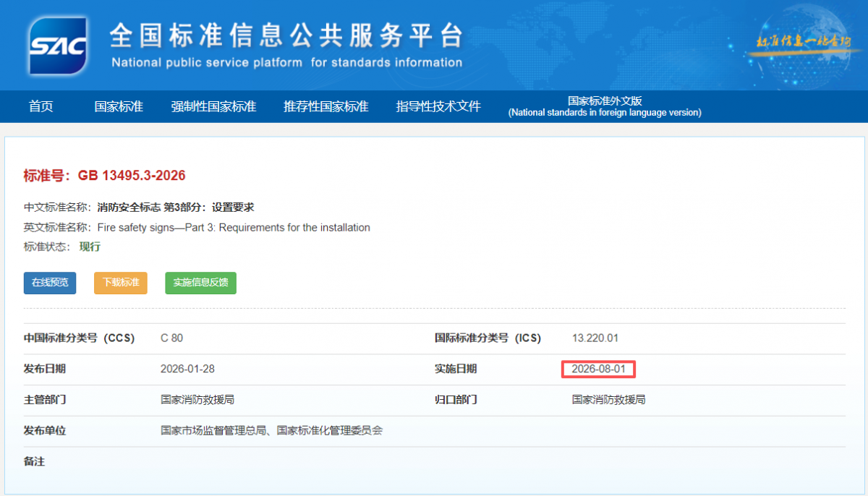Click the green 实施信息反馈 button

pos(200,283)
